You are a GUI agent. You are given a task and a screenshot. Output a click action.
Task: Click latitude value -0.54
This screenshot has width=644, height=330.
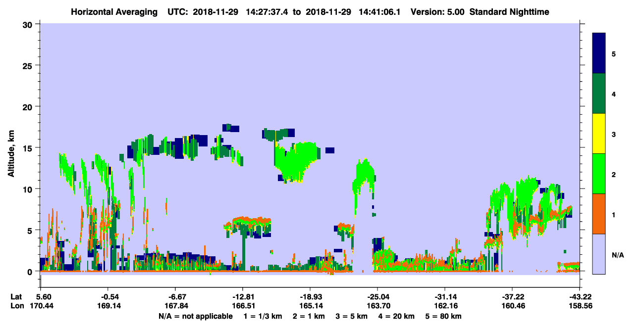click(108, 297)
